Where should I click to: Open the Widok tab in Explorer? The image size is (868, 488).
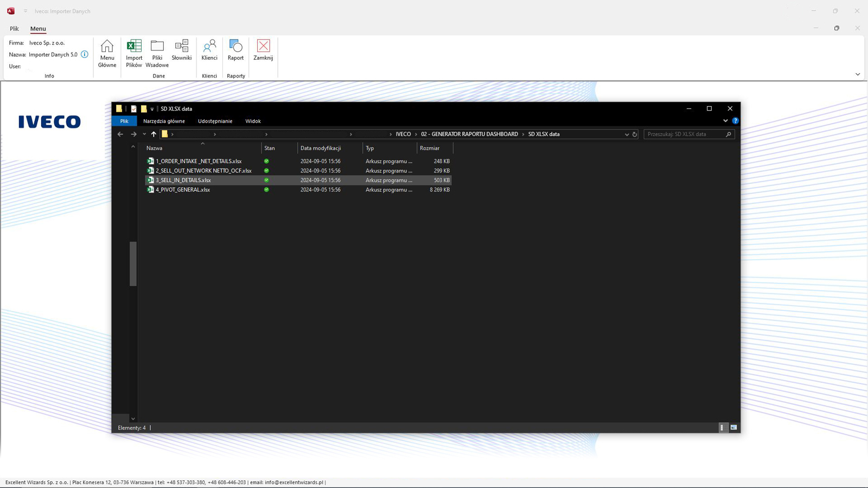253,121
